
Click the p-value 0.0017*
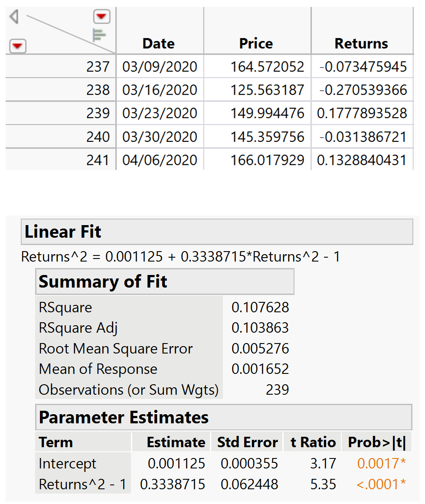coord(382,464)
